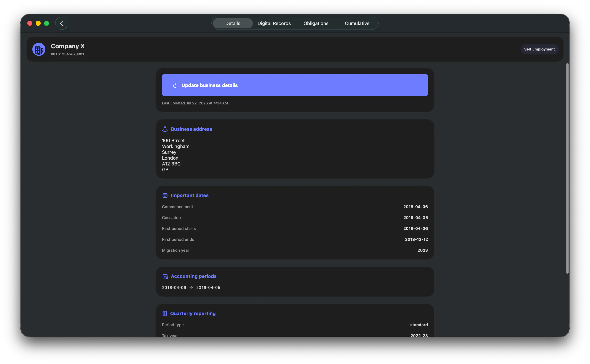Screen dimensions: 590x364
Task: Click Update business details button
Action: [295, 85]
